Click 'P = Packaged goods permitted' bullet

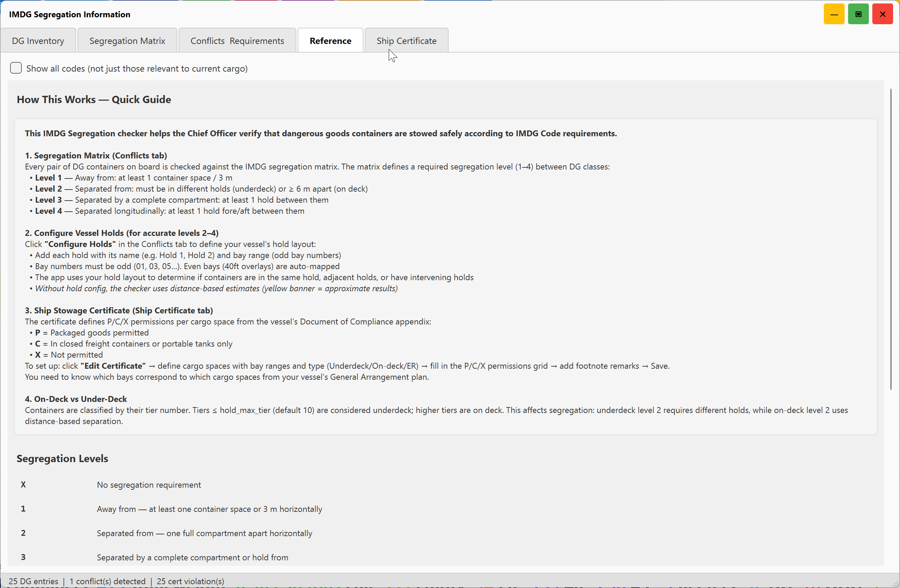89,332
